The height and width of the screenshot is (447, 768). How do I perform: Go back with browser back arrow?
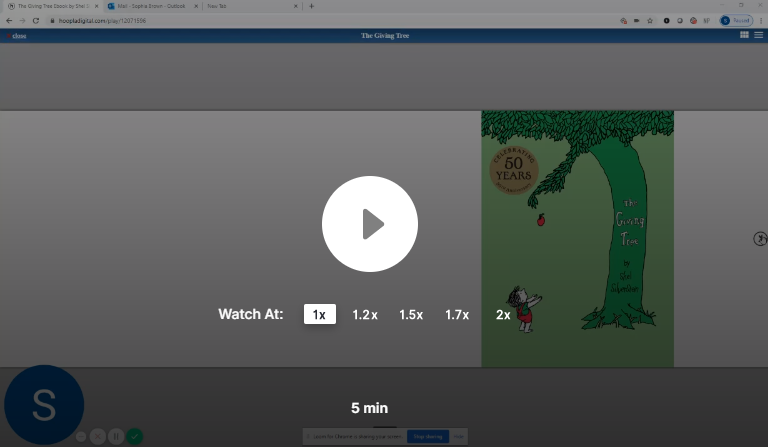9,21
